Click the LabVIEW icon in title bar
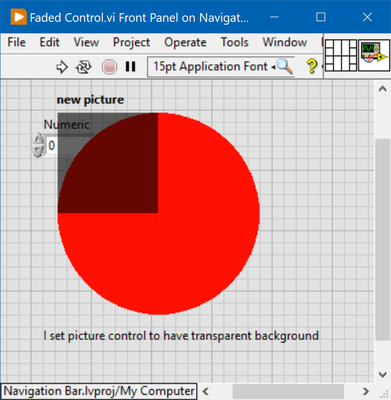 (x=18, y=17)
